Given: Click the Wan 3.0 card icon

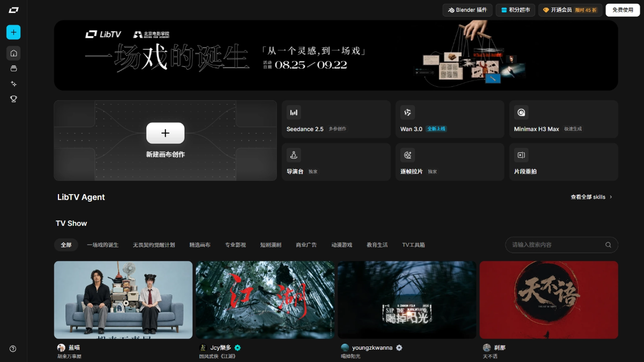Looking at the screenshot, I should point(407,112).
